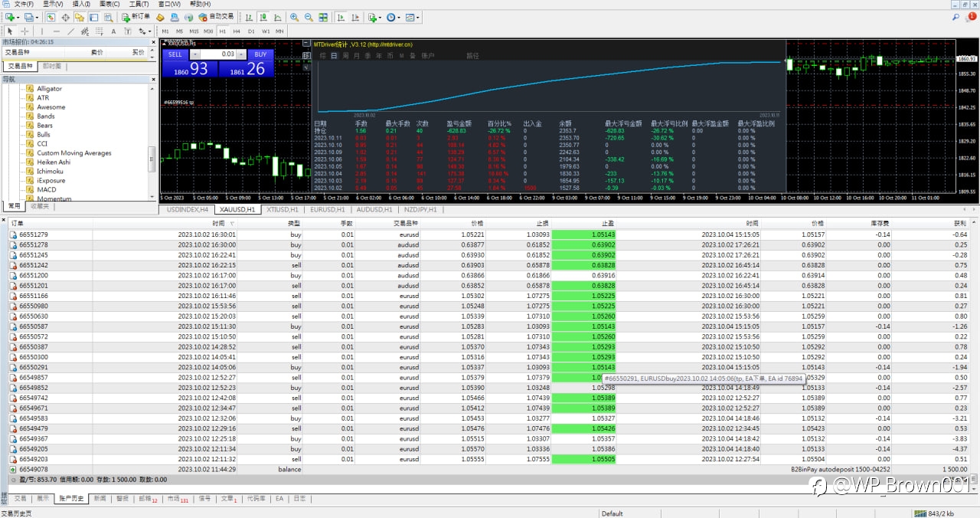Image resolution: width=980 pixels, height=518 pixels.
Task: Select the Ichimoku indicator in Navigator
Action: point(51,171)
